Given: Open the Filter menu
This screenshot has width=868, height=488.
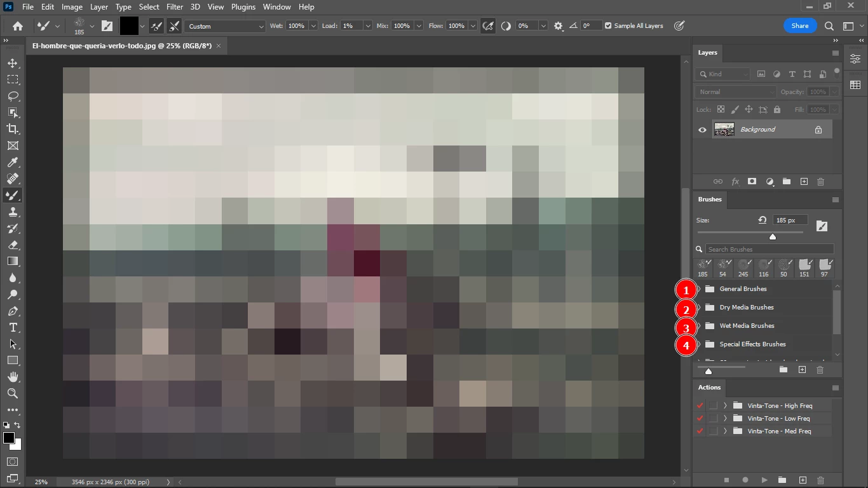Looking at the screenshot, I should click(175, 7).
